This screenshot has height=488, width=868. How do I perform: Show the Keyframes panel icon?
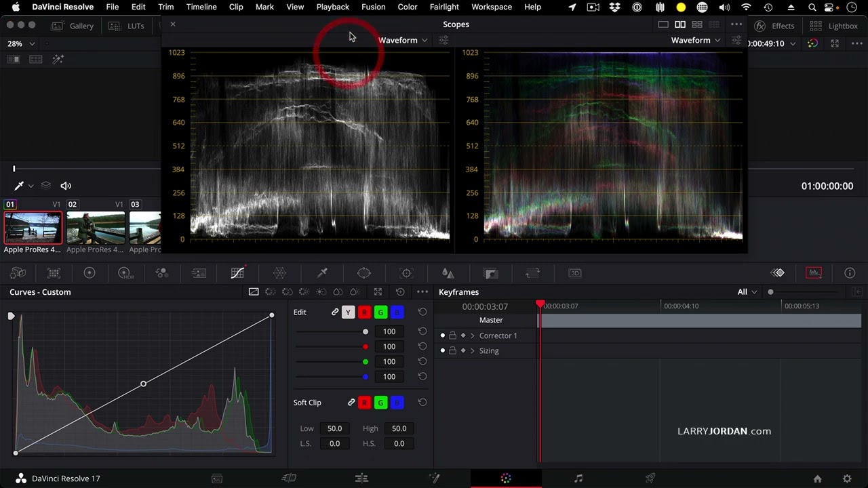coord(778,273)
